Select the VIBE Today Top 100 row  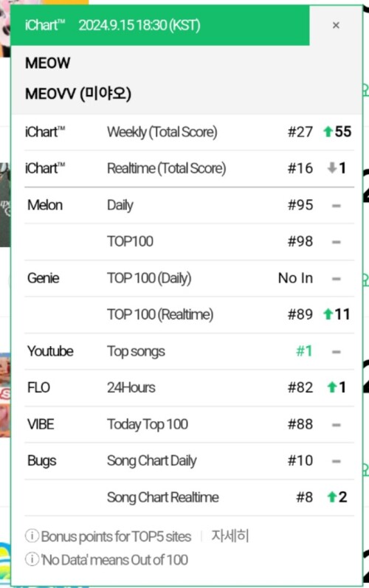[x=190, y=424]
